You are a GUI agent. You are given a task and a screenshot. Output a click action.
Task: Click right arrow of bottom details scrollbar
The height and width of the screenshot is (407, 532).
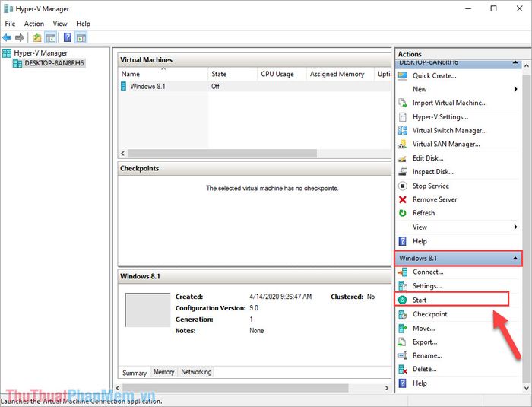click(386, 388)
